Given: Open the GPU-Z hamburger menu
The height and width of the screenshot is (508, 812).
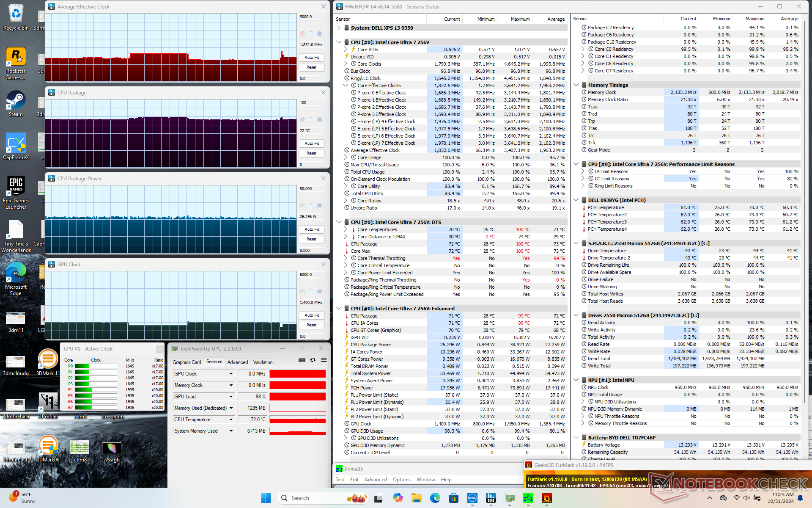Looking at the screenshot, I should [x=324, y=360].
